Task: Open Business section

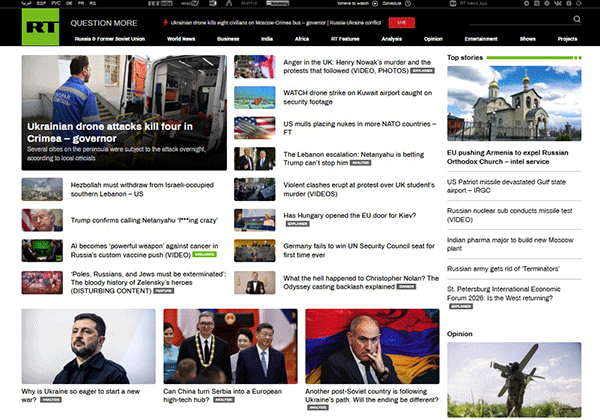Action: (x=228, y=39)
